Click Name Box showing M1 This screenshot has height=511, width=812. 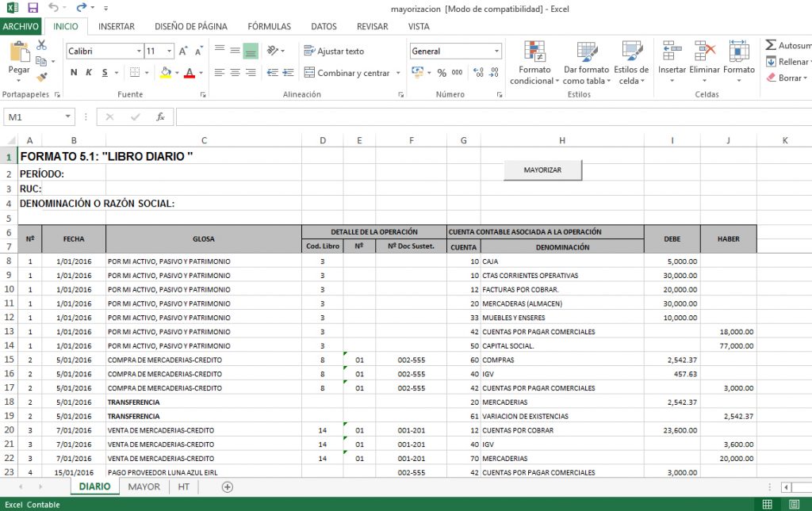click(39, 117)
